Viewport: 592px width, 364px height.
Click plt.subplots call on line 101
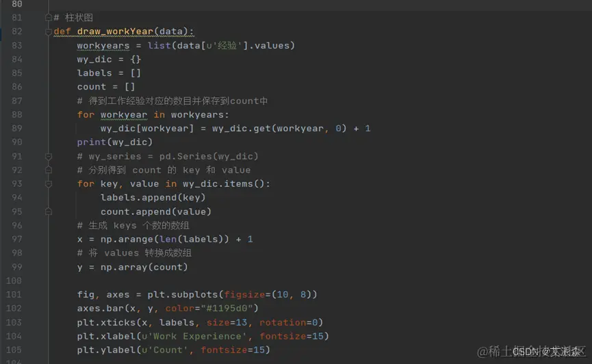point(232,294)
